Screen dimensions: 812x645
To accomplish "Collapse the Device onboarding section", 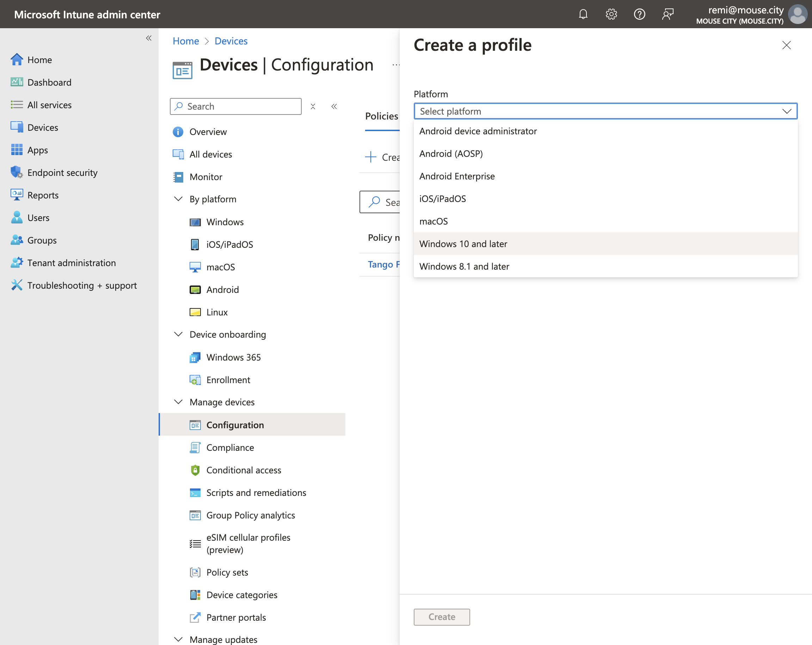I will point(178,334).
